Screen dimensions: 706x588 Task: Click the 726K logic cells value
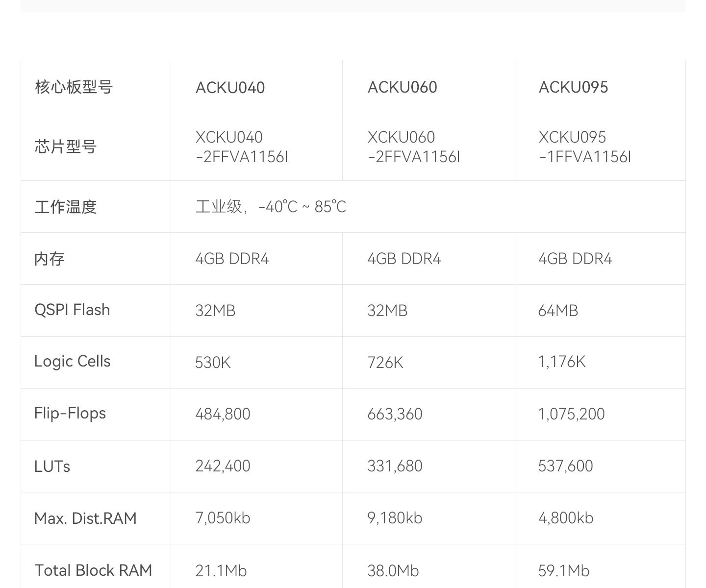[x=385, y=363]
